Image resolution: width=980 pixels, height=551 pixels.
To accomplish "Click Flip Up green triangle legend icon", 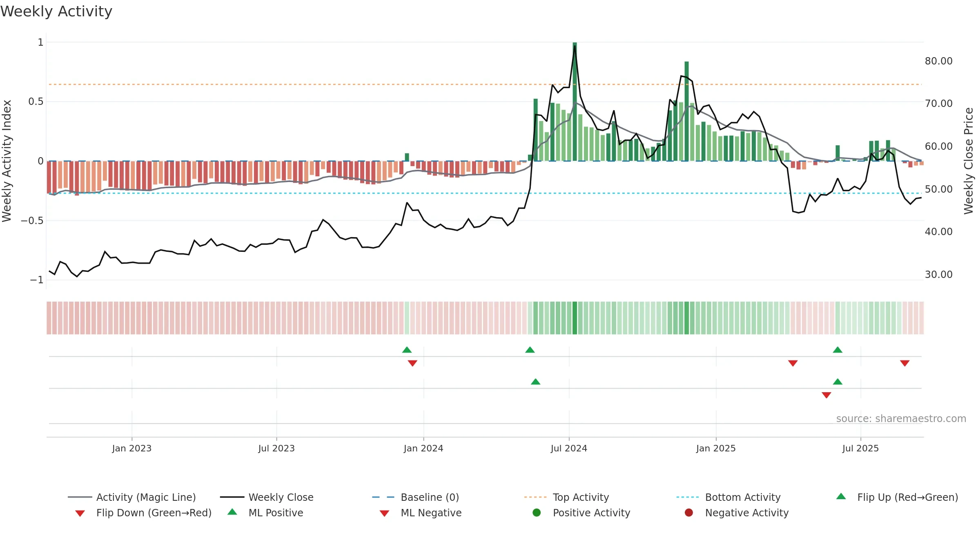I will (841, 496).
